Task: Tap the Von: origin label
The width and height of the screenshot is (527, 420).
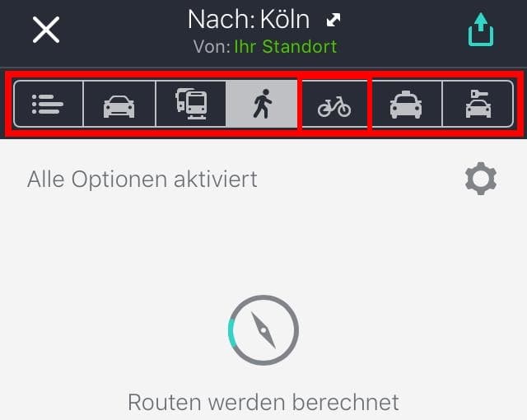Action: [x=212, y=46]
